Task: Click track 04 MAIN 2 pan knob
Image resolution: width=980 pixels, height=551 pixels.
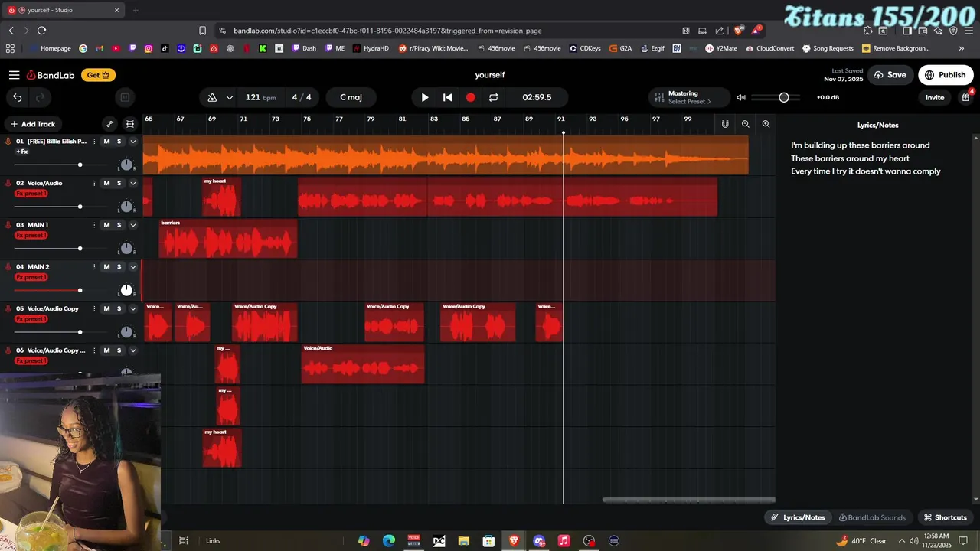Action: click(x=126, y=290)
